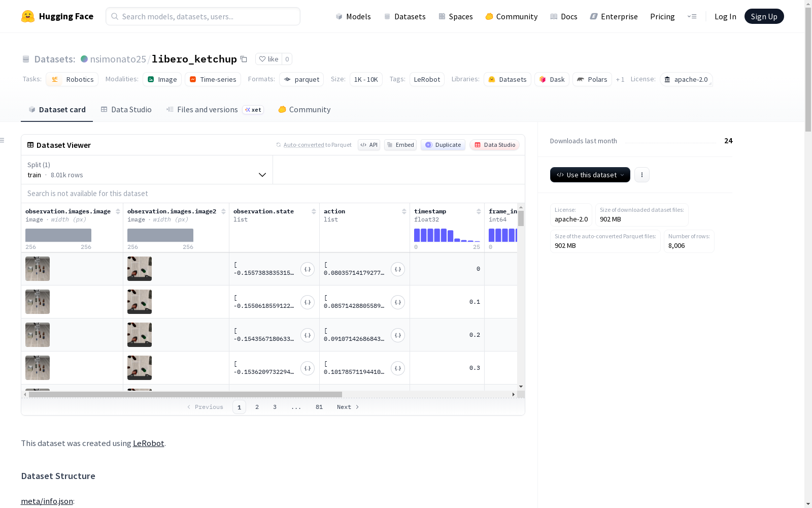Sort by observation.images.image2 column arrows
The image size is (812, 508).
(x=223, y=211)
